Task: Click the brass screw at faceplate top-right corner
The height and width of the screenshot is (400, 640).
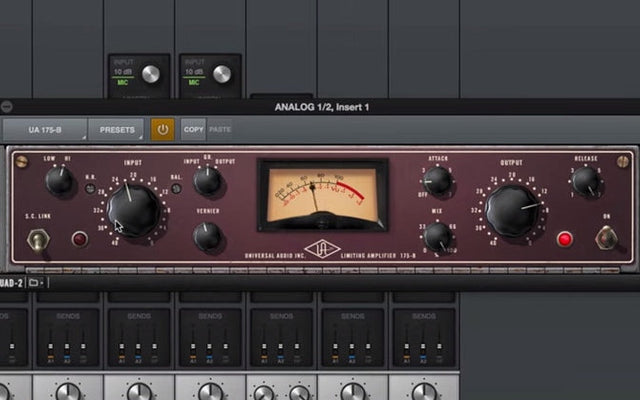Action: pos(622,162)
